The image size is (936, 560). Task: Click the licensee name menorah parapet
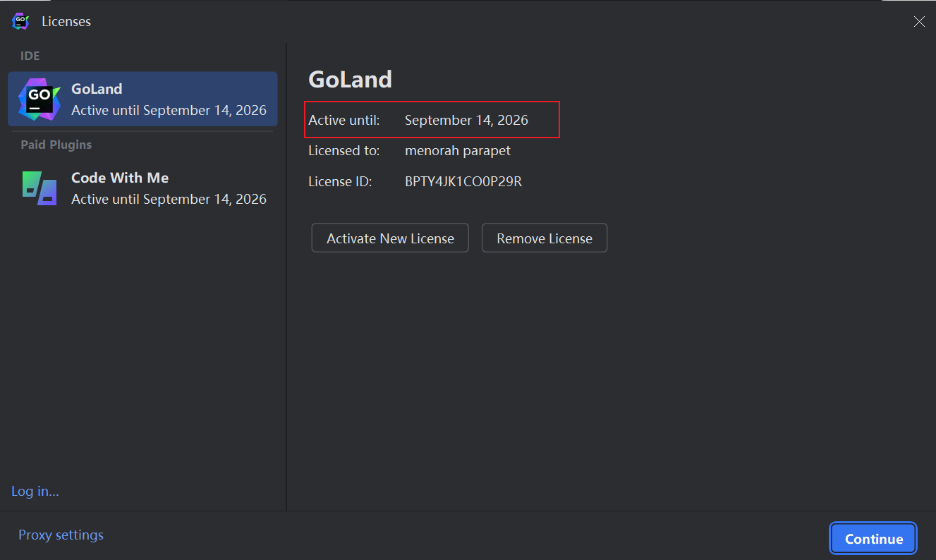458,151
